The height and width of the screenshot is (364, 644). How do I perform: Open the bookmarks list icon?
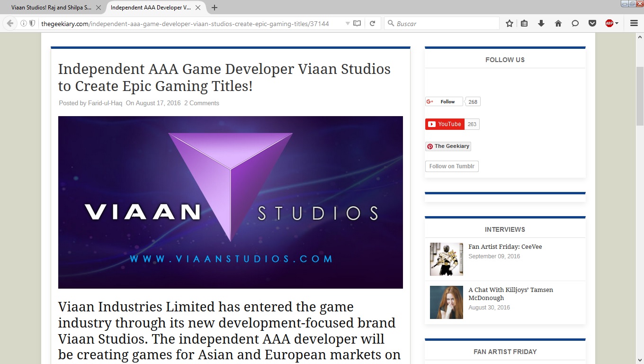pos(524,23)
